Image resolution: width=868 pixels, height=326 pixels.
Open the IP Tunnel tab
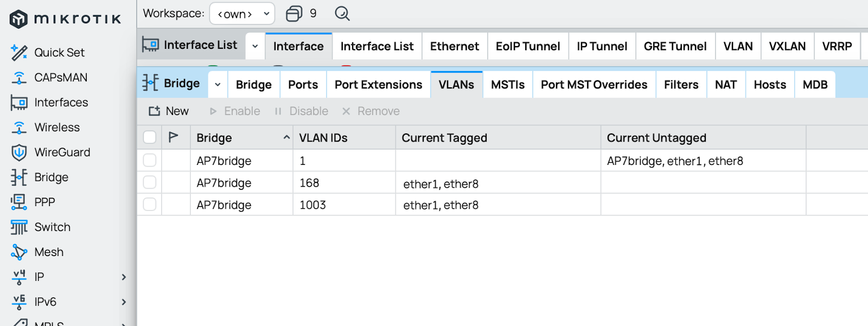click(602, 46)
